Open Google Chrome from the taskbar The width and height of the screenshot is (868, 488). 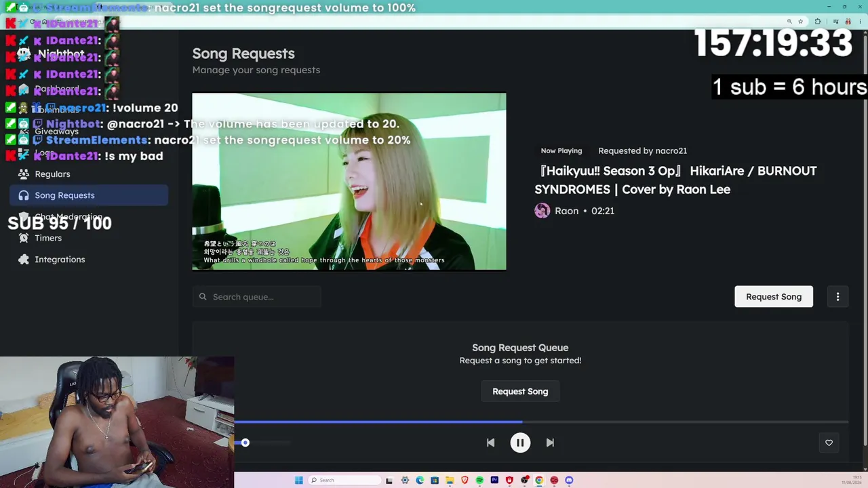click(539, 481)
